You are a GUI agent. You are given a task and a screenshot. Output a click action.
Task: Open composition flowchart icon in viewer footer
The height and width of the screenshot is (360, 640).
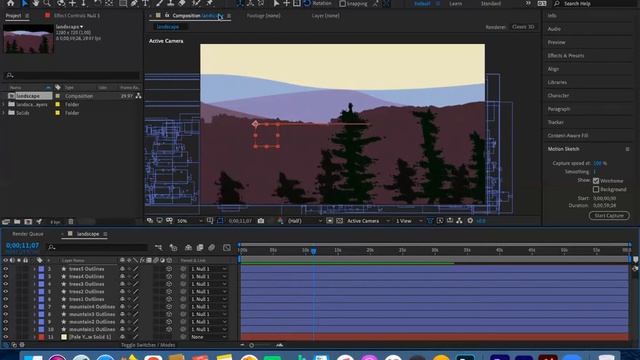point(459,221)
